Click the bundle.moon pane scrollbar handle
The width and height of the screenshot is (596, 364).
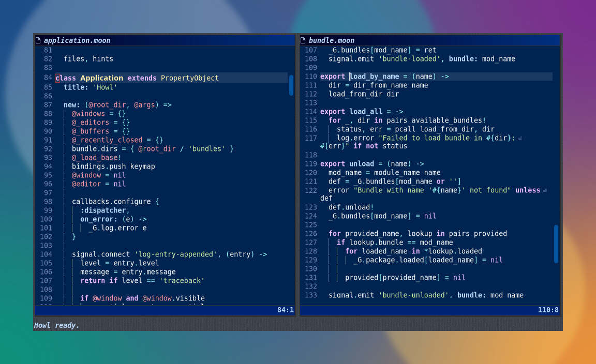(556, 244)
